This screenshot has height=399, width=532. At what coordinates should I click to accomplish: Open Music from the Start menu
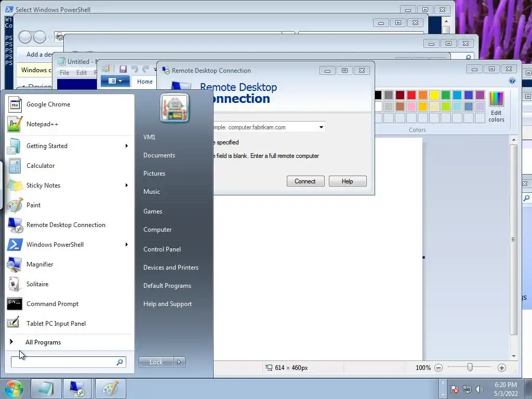click(x=151, y=192)
